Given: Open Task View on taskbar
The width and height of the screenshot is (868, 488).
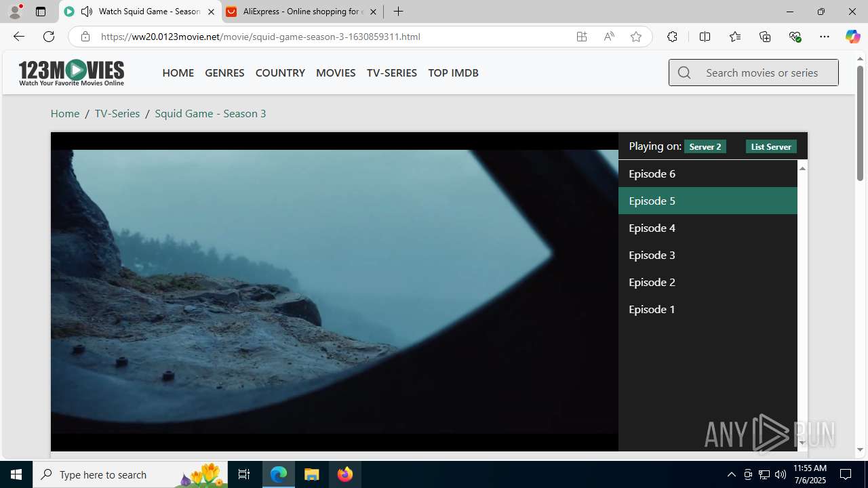Looking at the screenshot, I should coord(244,474).
